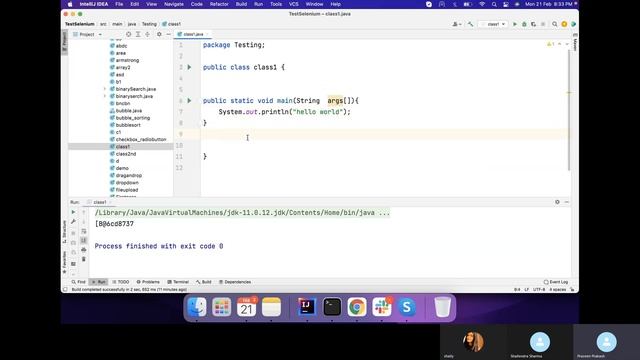Click the UTF-8 encoding in status bar
640x360 pixels.
(x=539, y=289)
